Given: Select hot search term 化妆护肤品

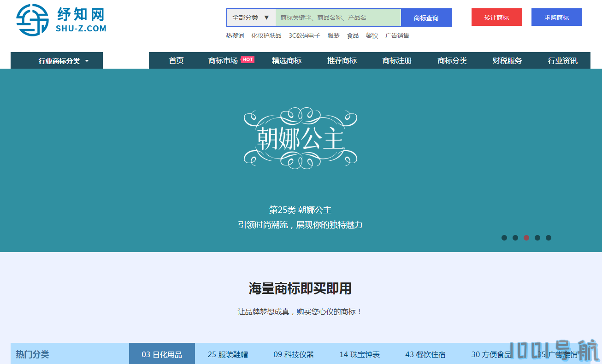Looking at the screenshot, I should (266, 35).
